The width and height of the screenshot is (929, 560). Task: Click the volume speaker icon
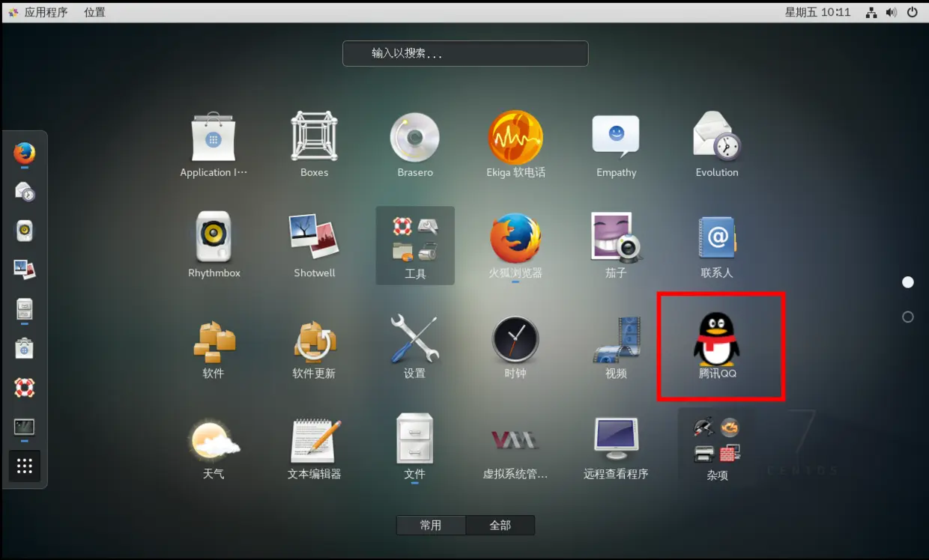892,12
